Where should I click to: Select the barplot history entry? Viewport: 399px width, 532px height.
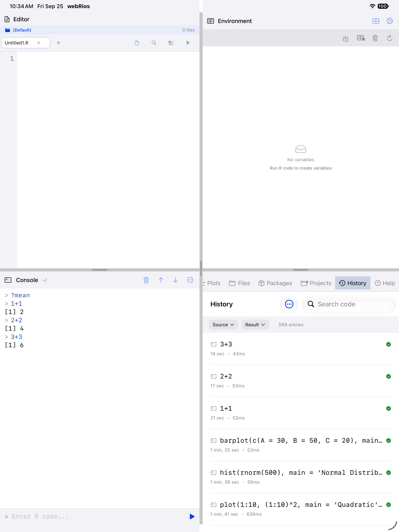[301, 445]
